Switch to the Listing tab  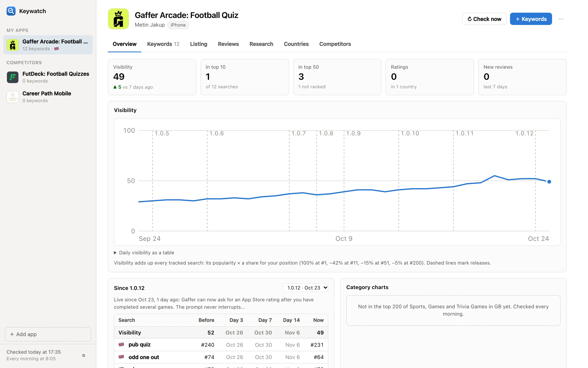[x=198, y=44]
